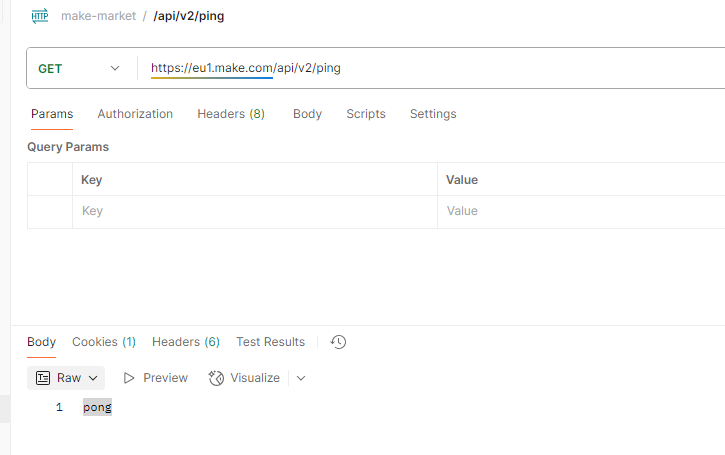Expand the chevron next to Visualize
The image size is (725, 455).
[301, 378]
